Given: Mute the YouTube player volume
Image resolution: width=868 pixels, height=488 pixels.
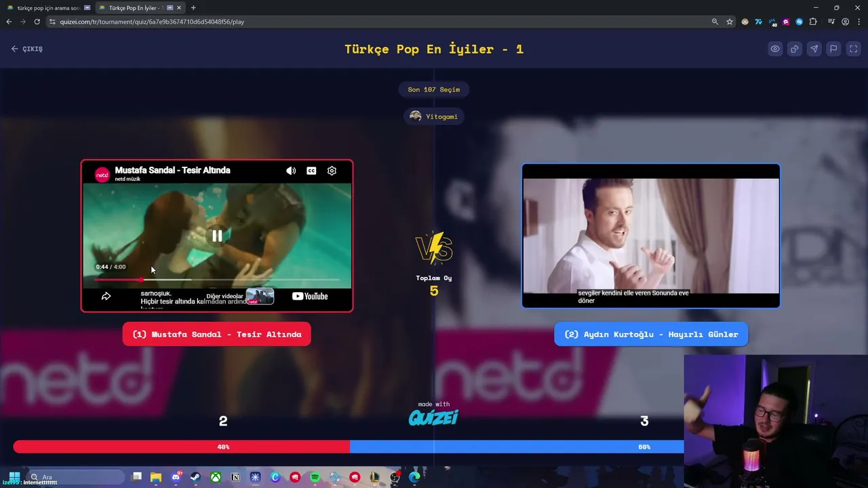Looking at the screenshot, I should click(x=291, y=171).
